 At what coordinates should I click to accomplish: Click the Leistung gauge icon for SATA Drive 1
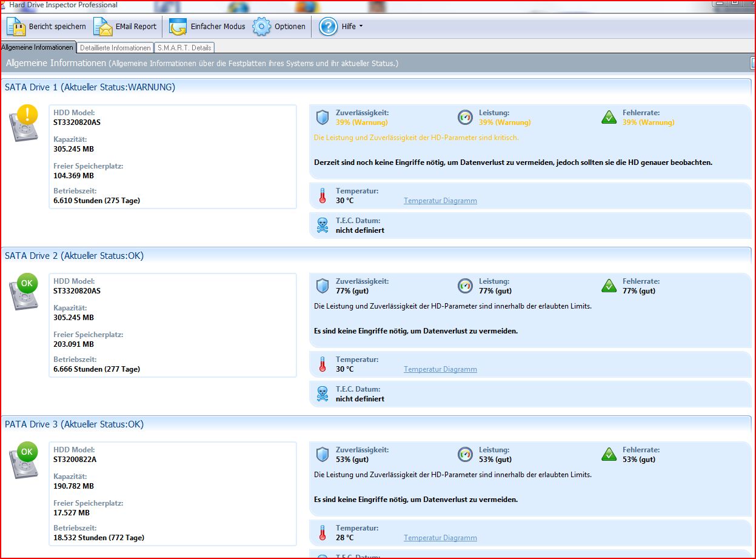pos(465,117)
